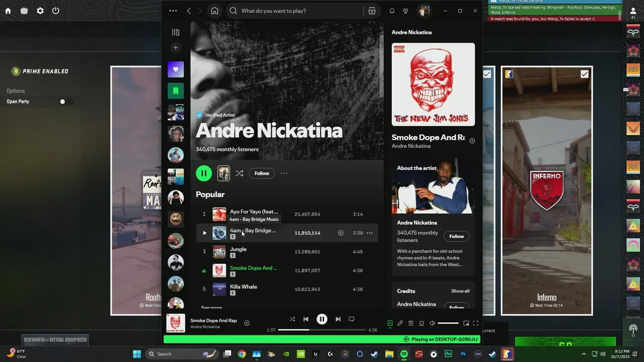The height and width of the screenshot is (362, 644).
Task: Click the CS2 home icon
Action: point(8,11)
